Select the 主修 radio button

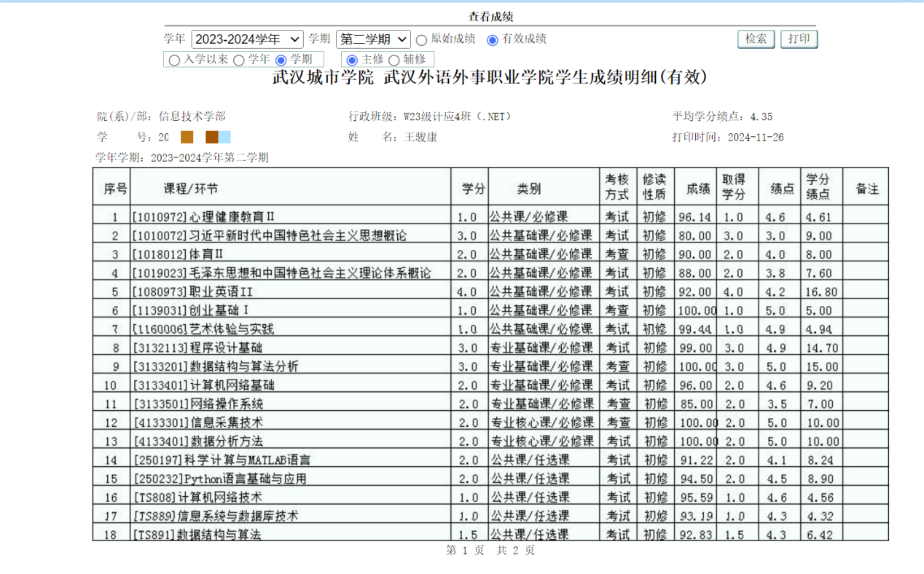pos(353,60)
